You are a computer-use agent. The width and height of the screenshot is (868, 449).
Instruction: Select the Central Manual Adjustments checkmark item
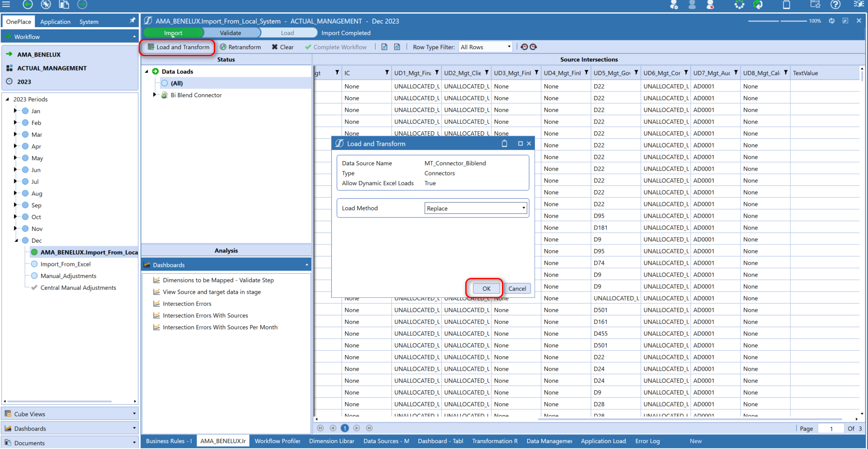(x=78, y=287)
